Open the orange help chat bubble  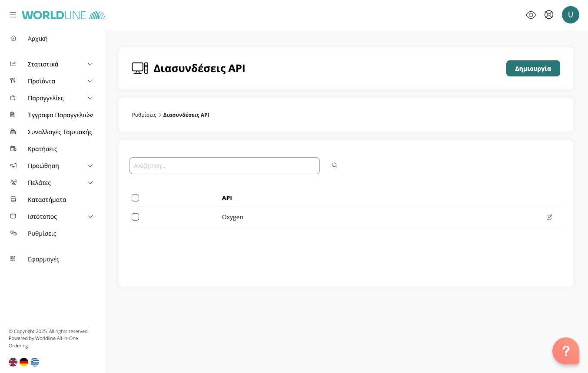(565, 351)
